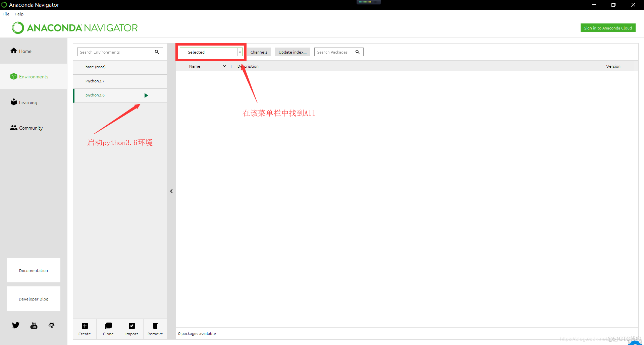Open the Home tab in sidebar
Viewport: 644px width, 345px height.
tap(34, 51)
